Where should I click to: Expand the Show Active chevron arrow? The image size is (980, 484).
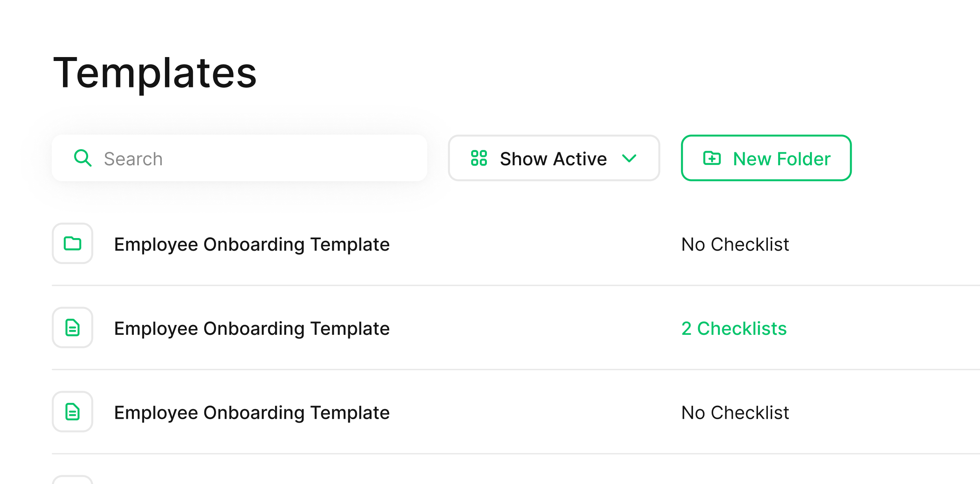(629, 158)
